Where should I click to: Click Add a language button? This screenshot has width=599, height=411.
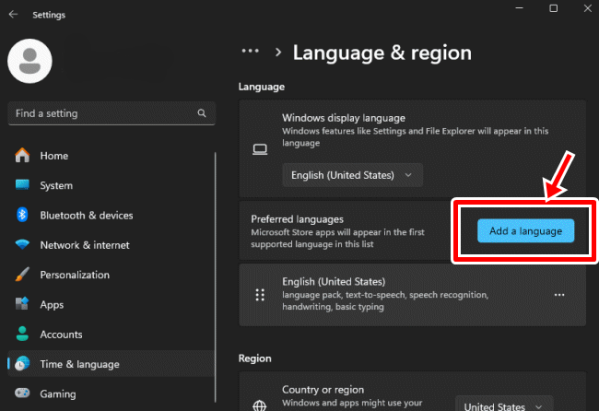click(525, 231)
